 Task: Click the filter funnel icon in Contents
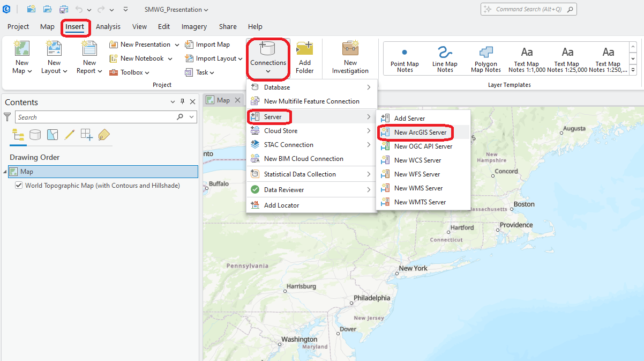[8, 116]
